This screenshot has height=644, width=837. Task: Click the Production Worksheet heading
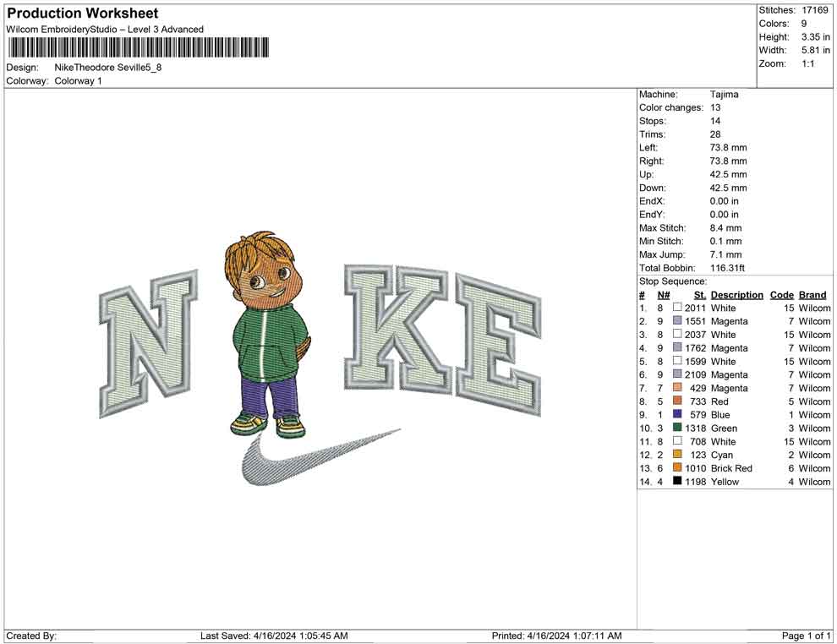(x=82, y=14)
